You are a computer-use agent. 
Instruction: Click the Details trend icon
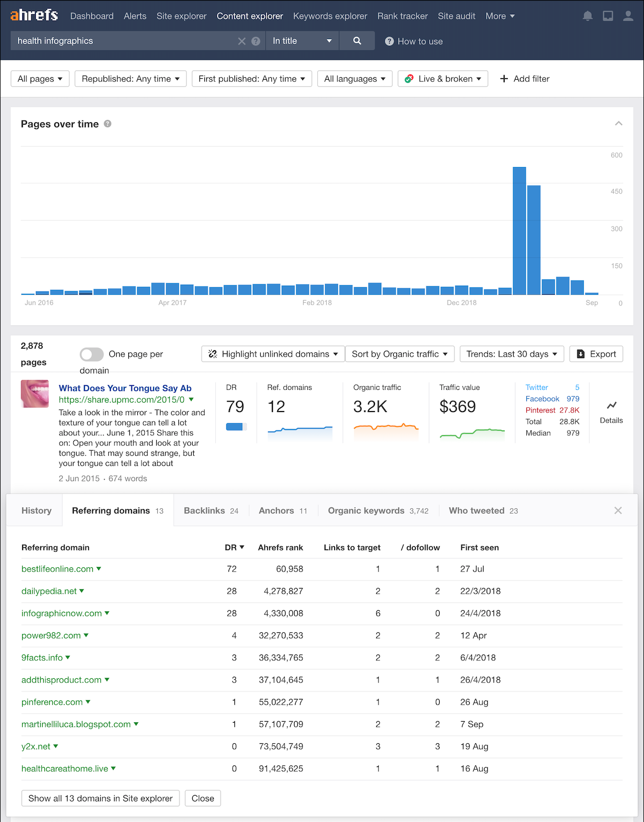(x=611, y=405)
